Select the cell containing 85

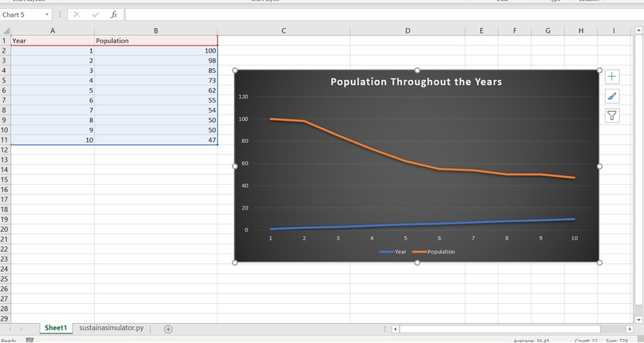[156, 70]
